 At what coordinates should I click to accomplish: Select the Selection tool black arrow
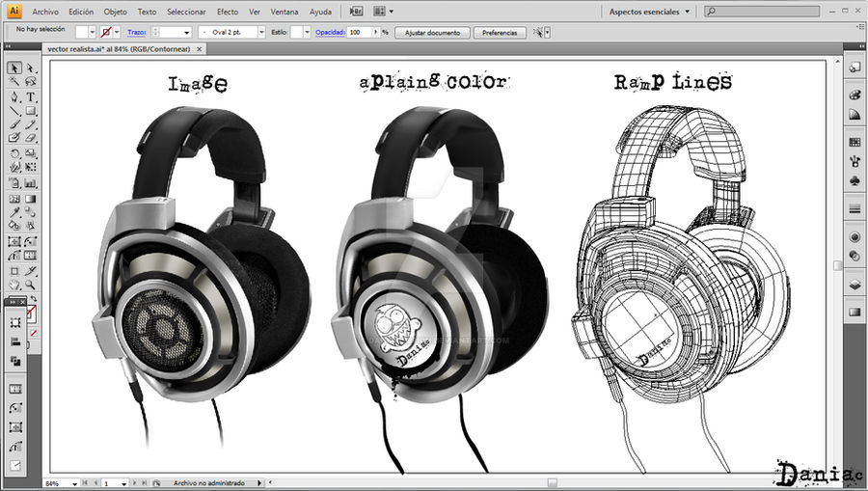[x=14, y=68]
